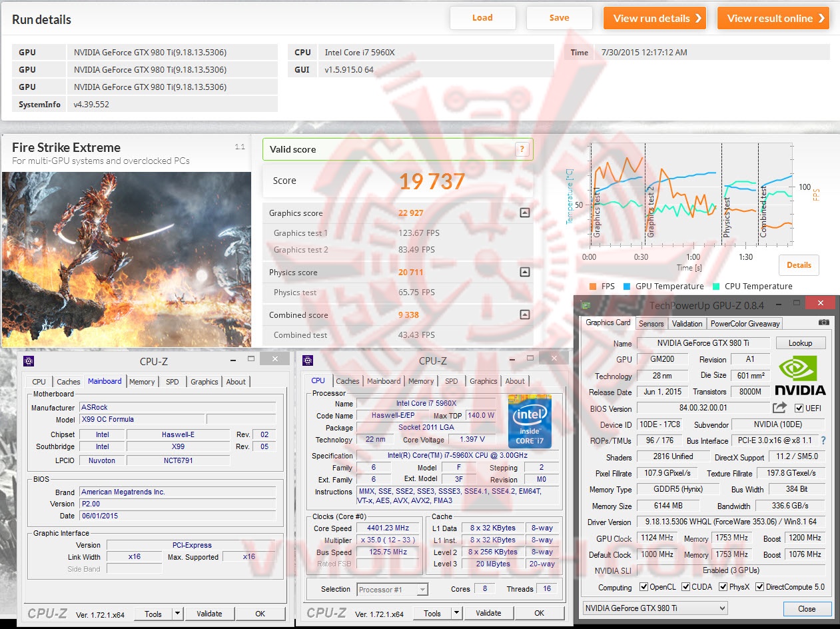Click the Fire Strike Extreme preview image
The image size is (840, 629).
point(127,259)
